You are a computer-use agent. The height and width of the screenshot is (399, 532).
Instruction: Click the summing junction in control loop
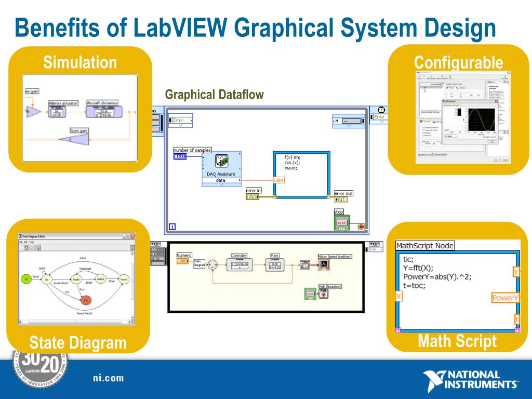(212, 264)
